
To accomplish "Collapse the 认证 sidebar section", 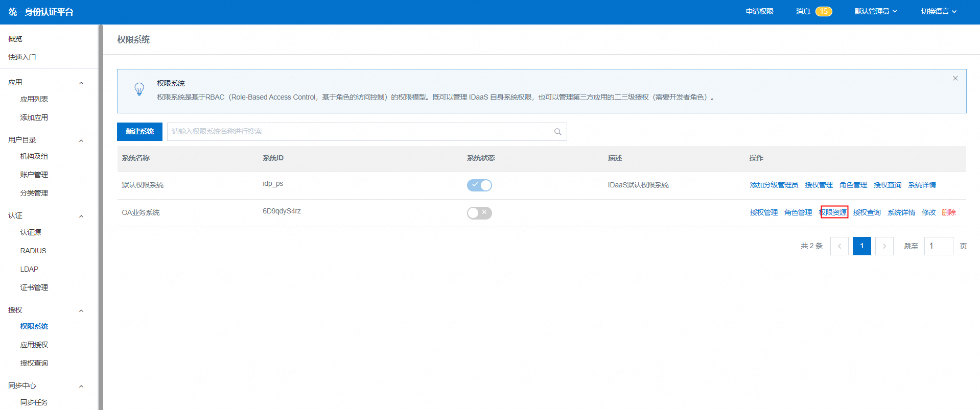I will point(81,216).
